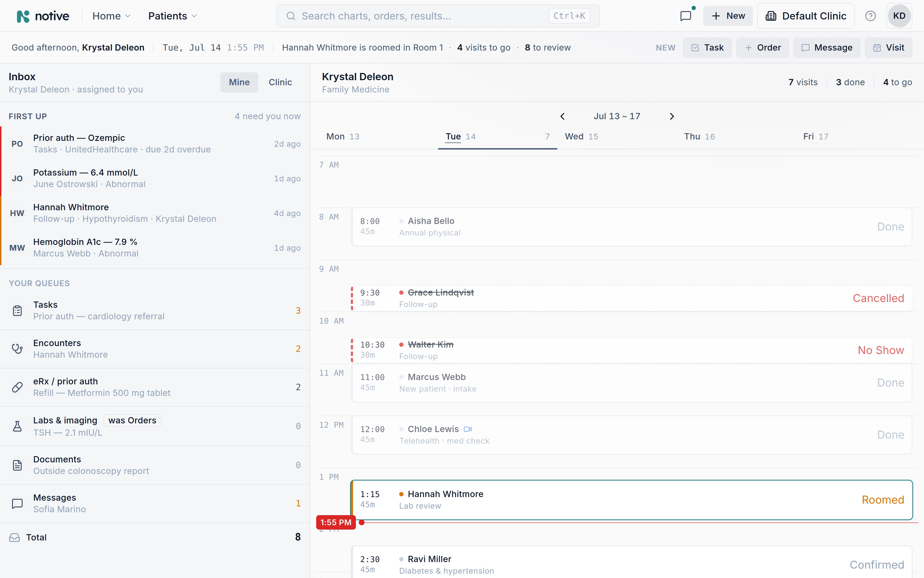The image size is (924, 578).
Task: Click the HW avatar initials
Action: coord(17,213)
